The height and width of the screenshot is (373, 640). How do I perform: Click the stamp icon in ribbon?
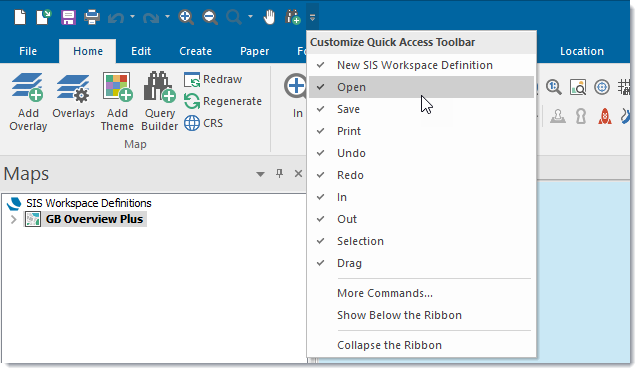click(558, 116)
